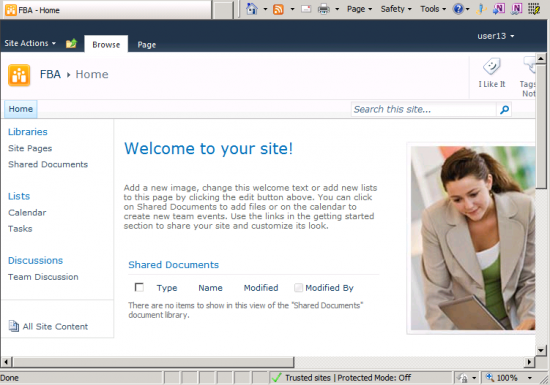
Task: Sort by the Name column header
Action: 210,288
